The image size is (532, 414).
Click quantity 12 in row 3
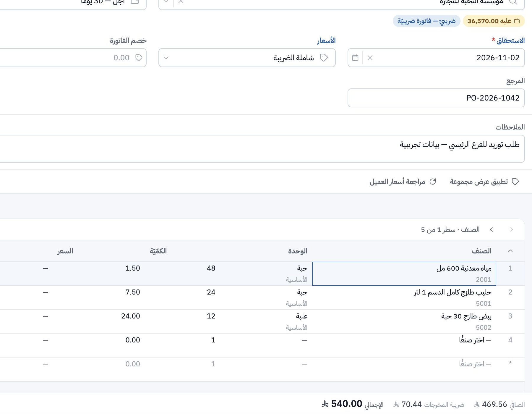(x=211, y=316)
